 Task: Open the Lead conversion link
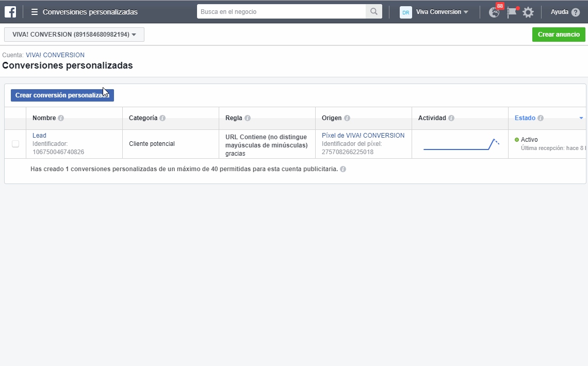click(39, 136)
